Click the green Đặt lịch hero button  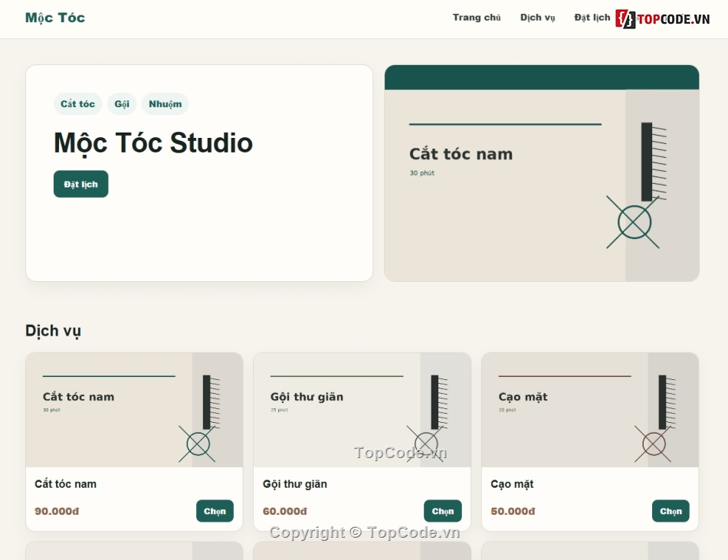tap(80, 184)
